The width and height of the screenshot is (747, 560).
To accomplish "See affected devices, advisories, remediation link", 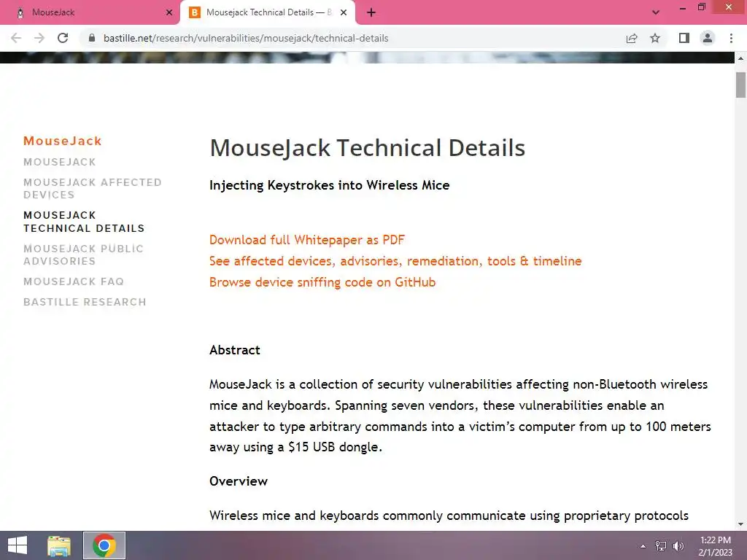I will click(395, 261).
